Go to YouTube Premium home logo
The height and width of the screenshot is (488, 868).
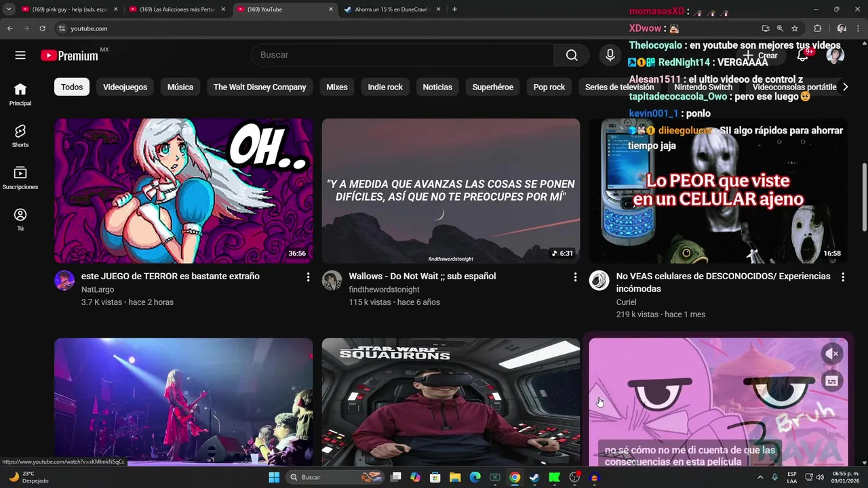[x=69, y=56]
